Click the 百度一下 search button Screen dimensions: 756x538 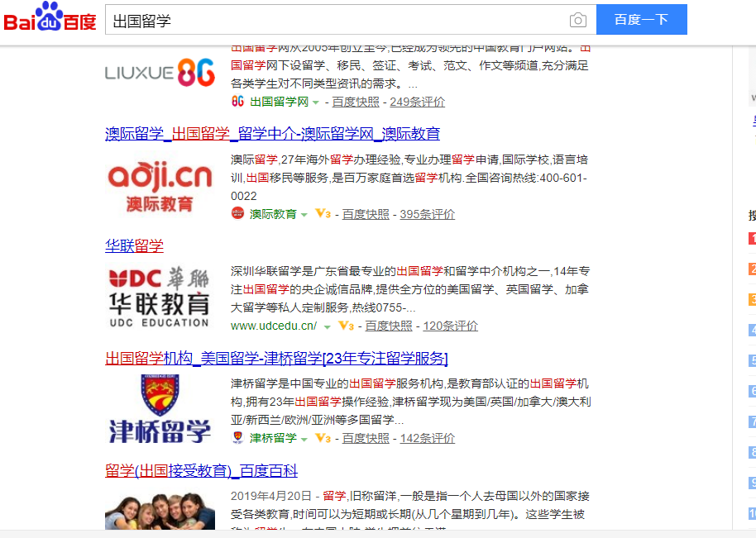641,20
